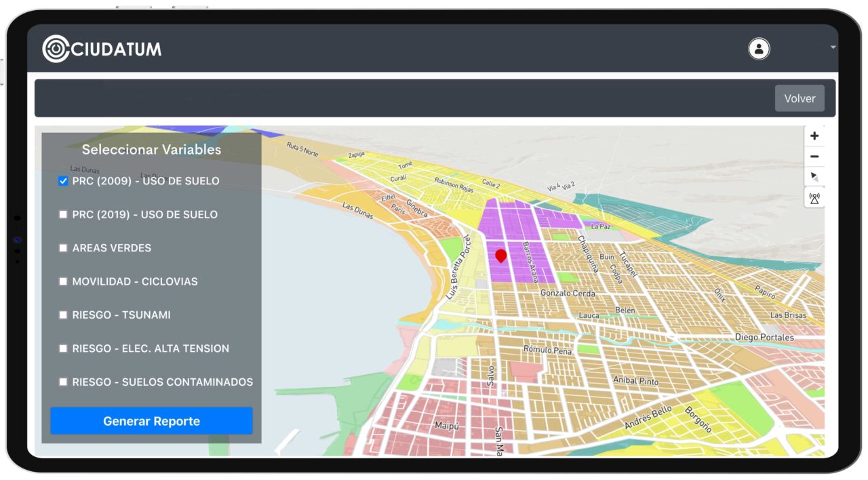This screenshot has width=868, height=480.
Task: Toggle the antenna layer icon
Action: 814,198
